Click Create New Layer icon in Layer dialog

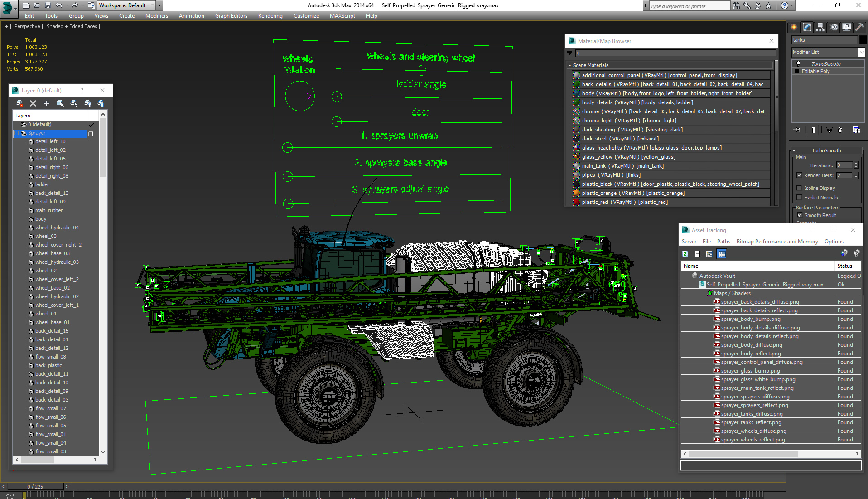pyautogui.click(x=19, y=103)
